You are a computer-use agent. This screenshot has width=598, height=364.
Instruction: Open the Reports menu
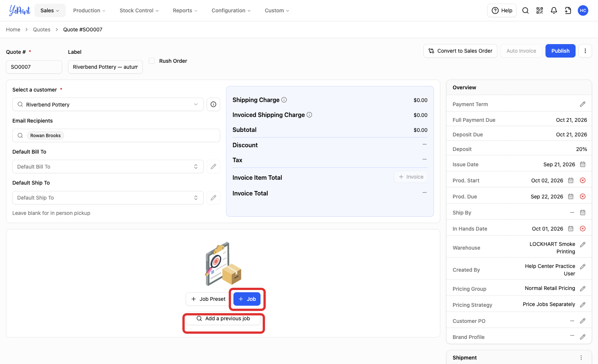point(185,10)
